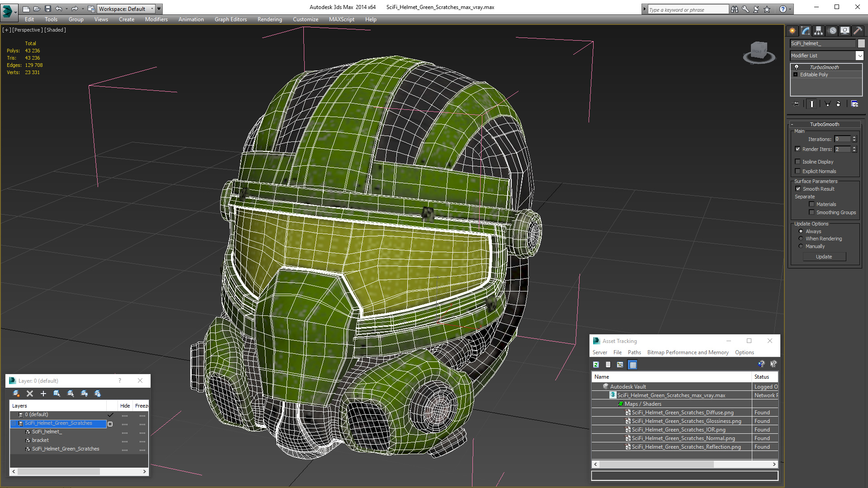The width and height of the screenshot is (868, 488).
Task: Expand Editable Poly sub-objects in stack
Action: tap(795, 75)
